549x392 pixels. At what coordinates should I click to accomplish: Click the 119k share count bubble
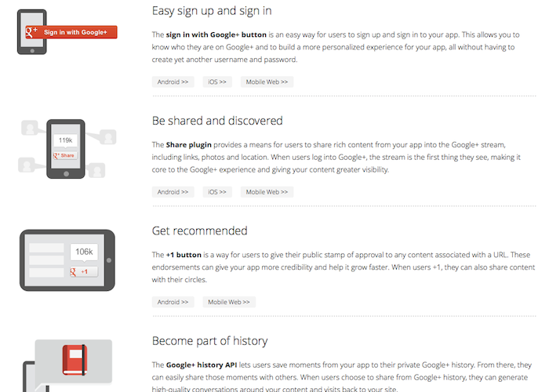click(x=65, y=140)
